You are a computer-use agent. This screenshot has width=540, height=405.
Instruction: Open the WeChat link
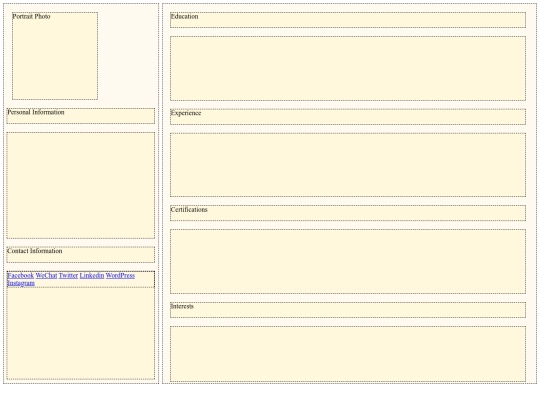click(x=46, y=276)
